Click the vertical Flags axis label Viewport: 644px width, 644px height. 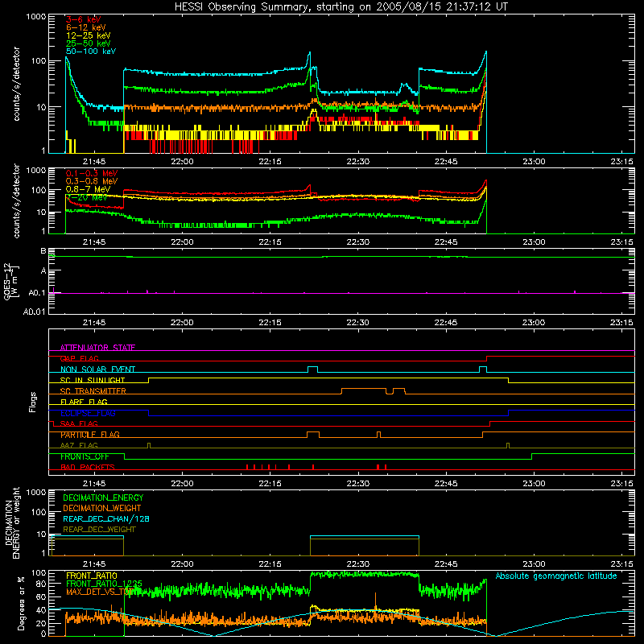coord(33,402)
